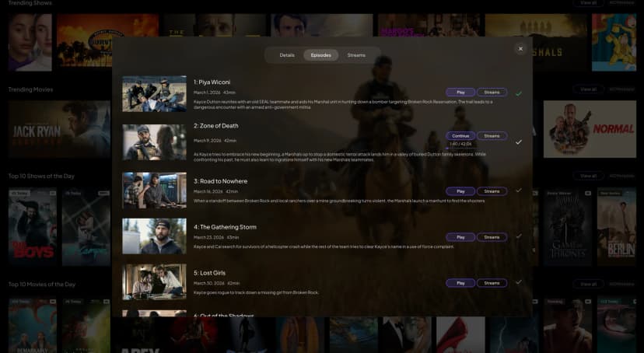Open Survivor poster in Trending Shows background
Viewport: 644px width, 353px height.
pos(107,40)
